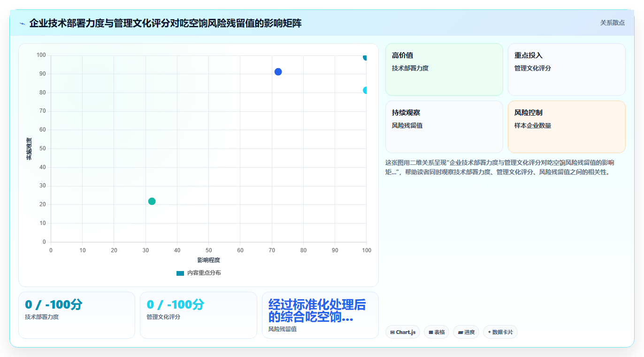Image resolution: width=644 pixels, height=357 pixels.
Task: Click the sparkle icon in 数据卡片 chip
Action: point(490,332)
